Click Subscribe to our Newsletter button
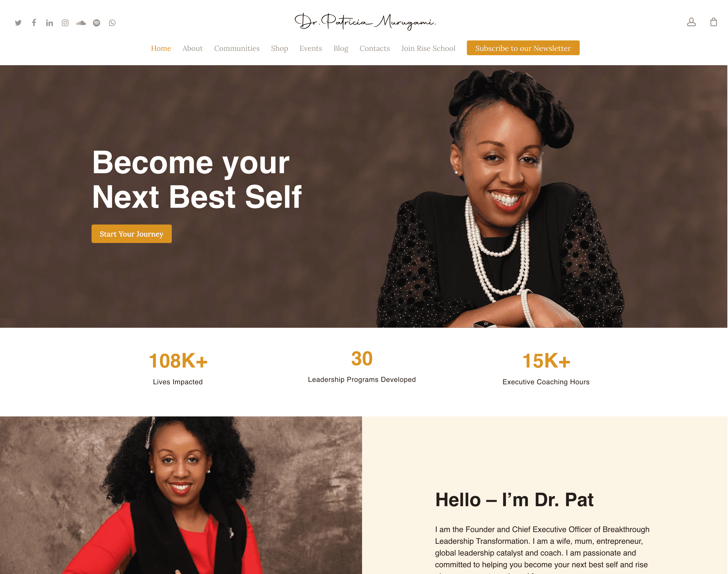The width and height of the screenshot is (728, 574). point(523,48)
